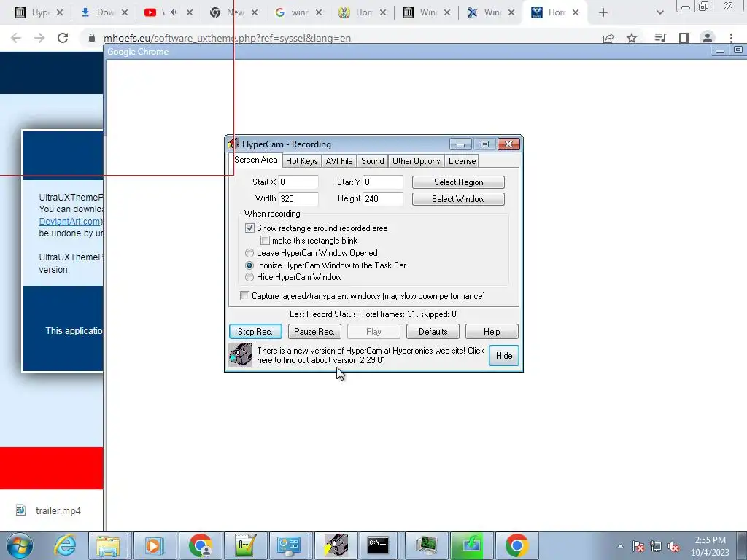Open the AVI File tab in HyperCam
Image resolution: width=747 pixels, height=560 pixels.
(339, 161)
